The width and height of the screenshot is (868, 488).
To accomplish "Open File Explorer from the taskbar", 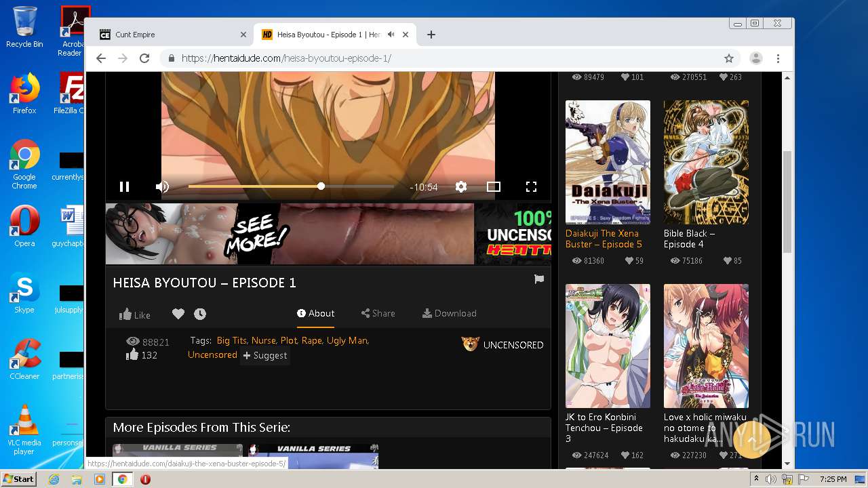I will pos(77,479).
